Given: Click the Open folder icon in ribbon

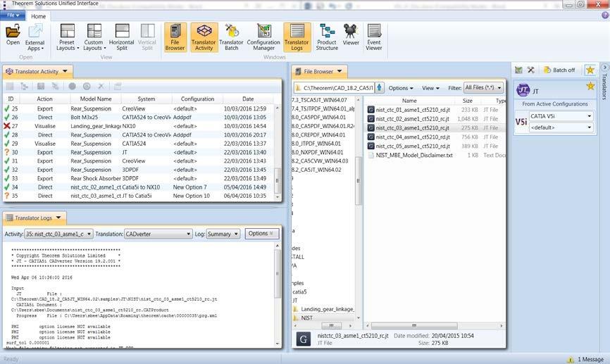Looking at the screenshot, I should pyautogui.click(x=13, y=31).
